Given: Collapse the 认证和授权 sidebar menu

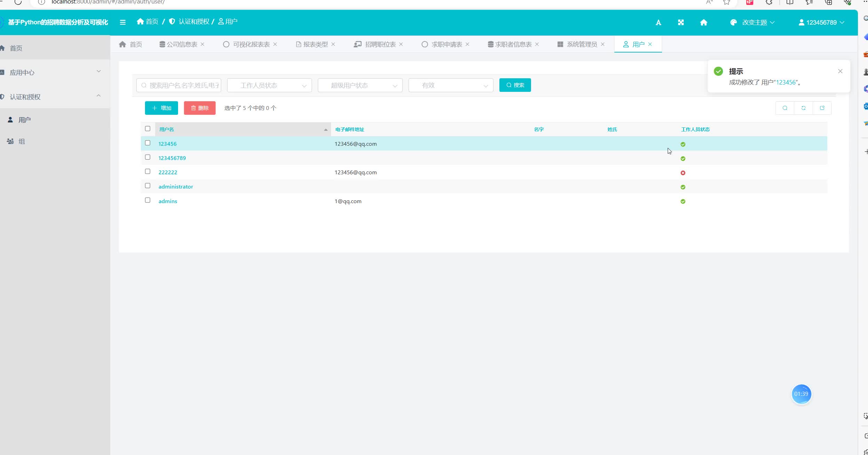Looking at the screenshot, I should pyautogui.click(x=55, y=97).
